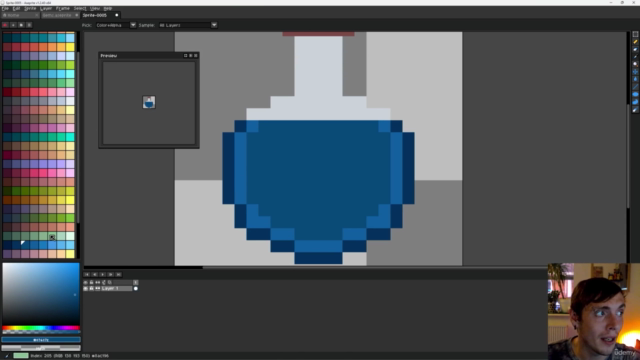Image resolution: width=640 pixels, height=360 pixels.
Task: Go to next frame in timeline
Action: click(111, 274)
